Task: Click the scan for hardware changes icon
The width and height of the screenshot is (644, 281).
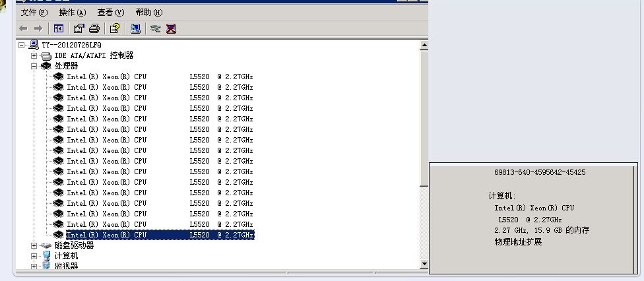Action: 135,28
